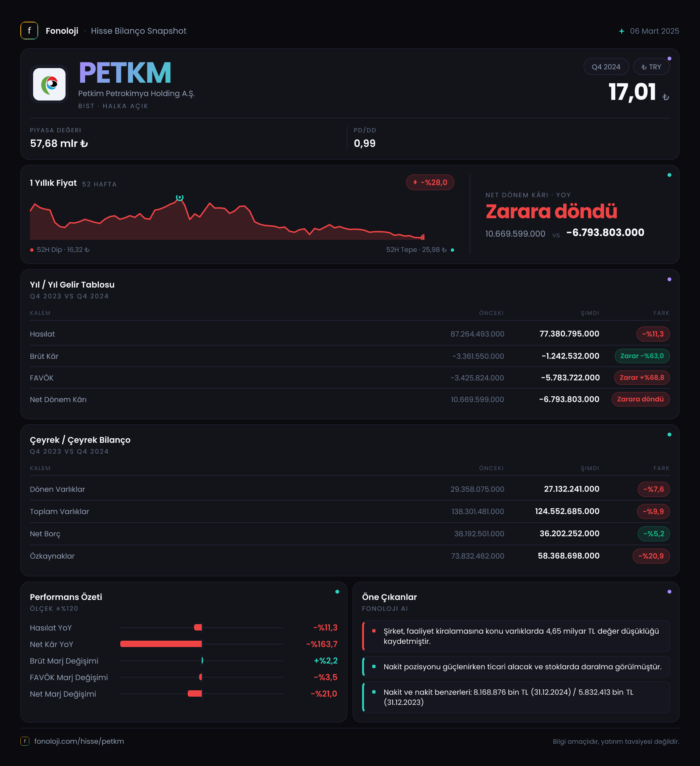The image size is (700, 766).
Task: Click the 52-week peak marker on chart
Action: click(x=180, y=197)
